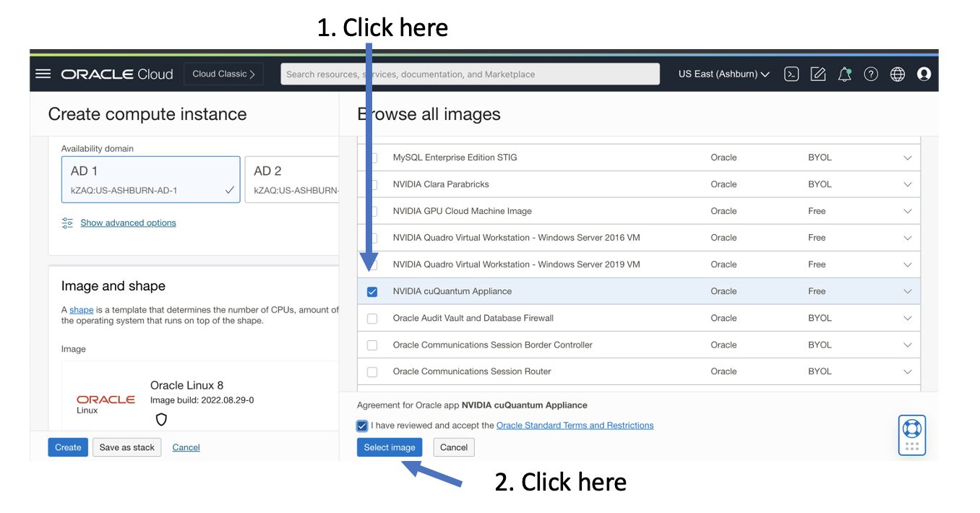The width and height of the screenshot is (980, 513).
Task: Check the NVIDIA GPU Cloud Machine Image box
Action: click(372, 211)
